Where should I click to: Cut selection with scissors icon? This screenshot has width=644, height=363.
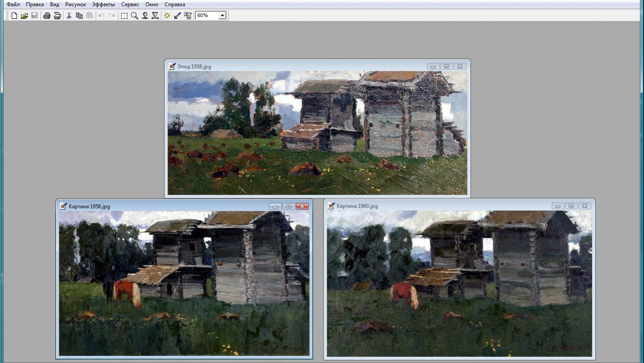pyautogui.click(x=69, y=16)
